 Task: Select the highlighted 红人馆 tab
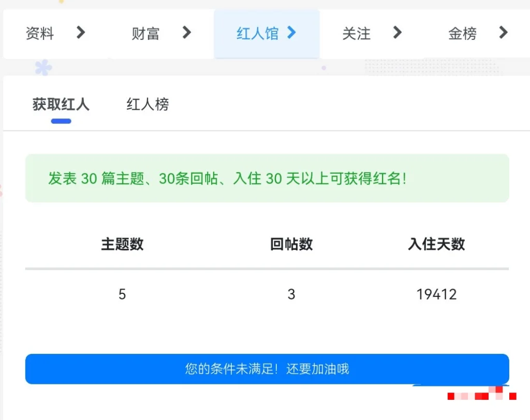pyautogui.click(x=258, y=33)
